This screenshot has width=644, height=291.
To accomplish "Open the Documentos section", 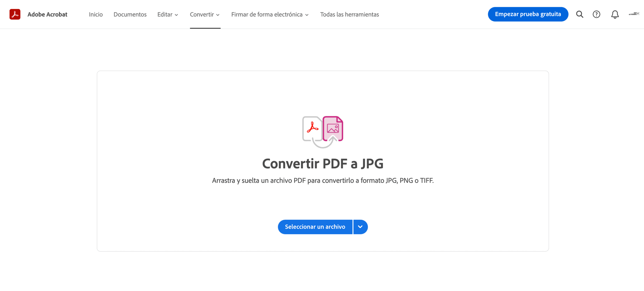I will pyautogui.click(x=130, y=14).
